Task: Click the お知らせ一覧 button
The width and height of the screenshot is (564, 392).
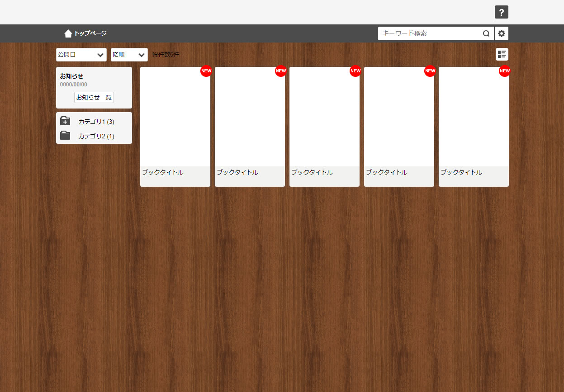Action: pyautogui.click(x=94, y=97)
